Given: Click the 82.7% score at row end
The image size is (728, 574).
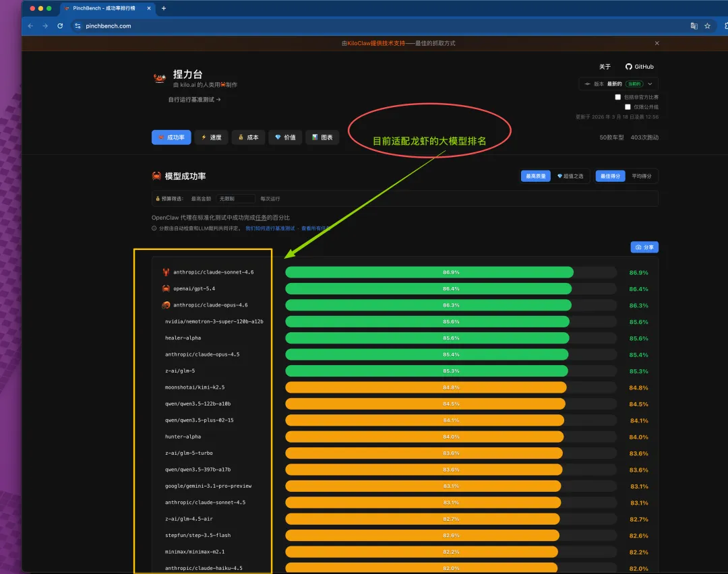Looking at the screenshot, I should tap(639, 519).
